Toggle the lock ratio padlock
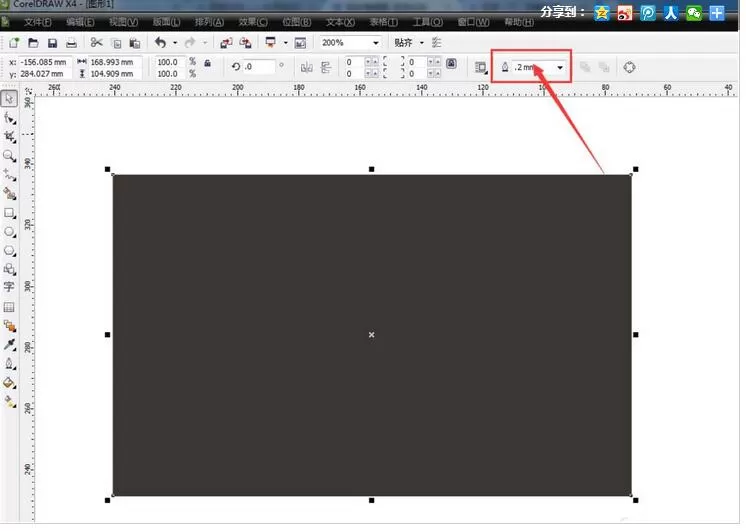The height and width of the screenshot is (531, 746). pyautogui.click(x=207, y=63)
